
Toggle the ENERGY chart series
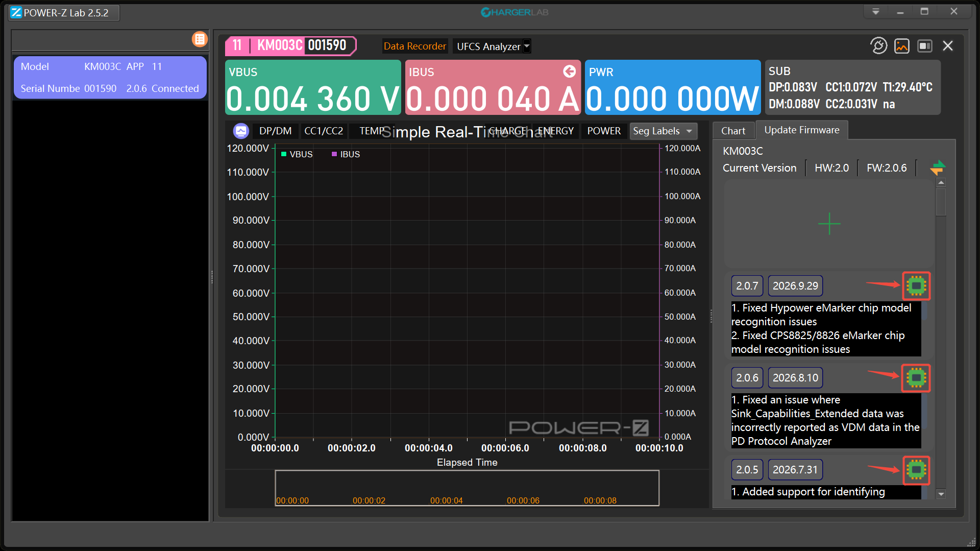click(x=555, y=131)
